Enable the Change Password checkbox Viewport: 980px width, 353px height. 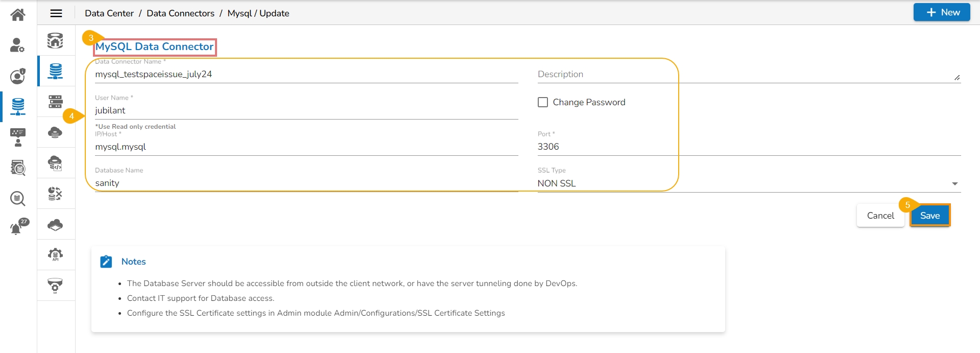coord(543,102)
